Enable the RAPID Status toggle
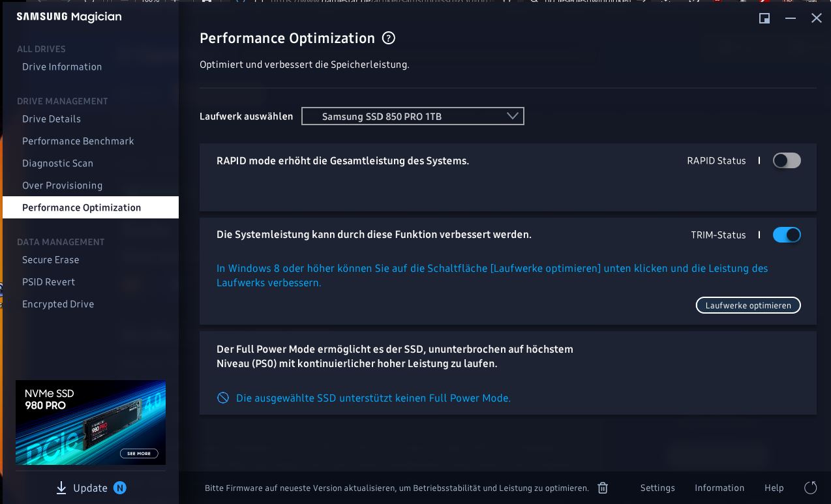The image size is (831, 504). [787, 160]
